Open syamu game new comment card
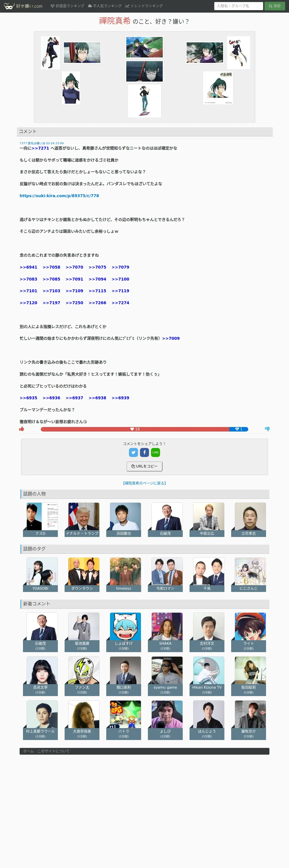This screenshot has width=289, height=868. coord(165,676)
